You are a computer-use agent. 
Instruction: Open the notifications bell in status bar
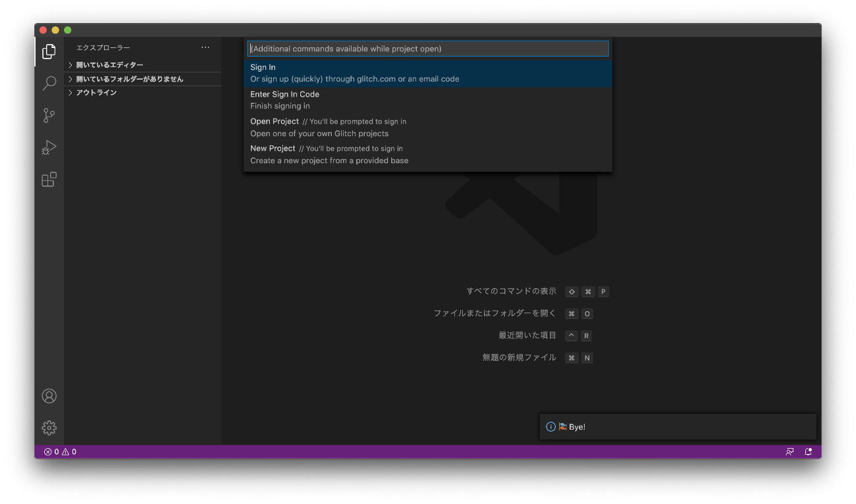click(809, 452)
